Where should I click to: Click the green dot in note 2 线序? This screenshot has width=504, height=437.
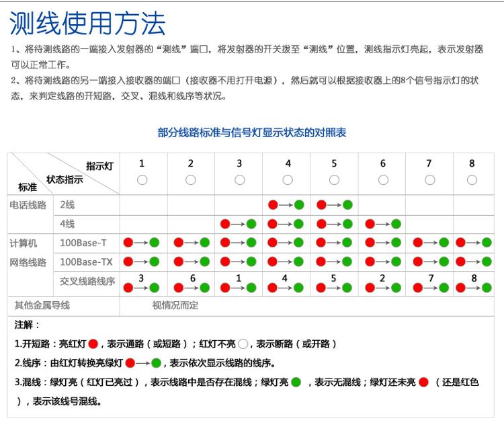[x=156, y=363]
